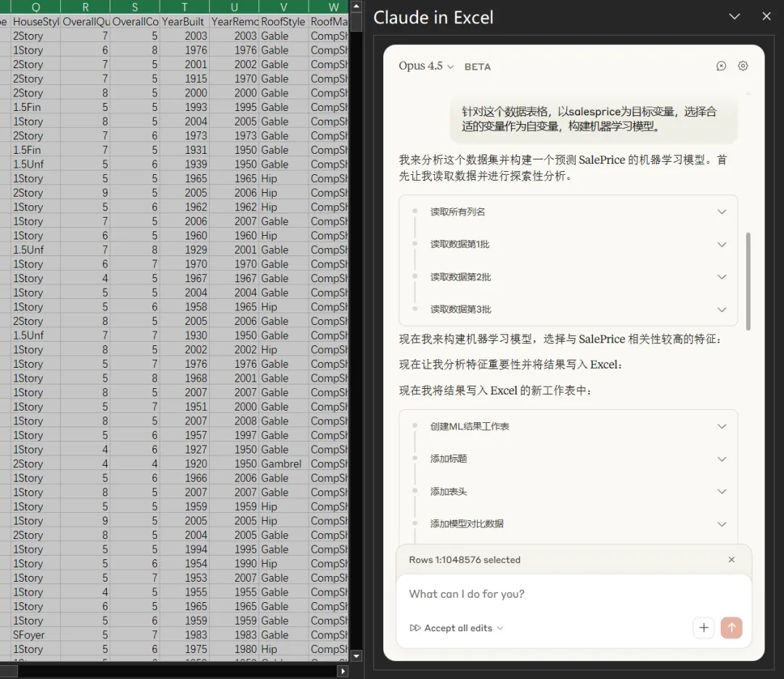Click the RoofStyle header cell

coord(284,22)
